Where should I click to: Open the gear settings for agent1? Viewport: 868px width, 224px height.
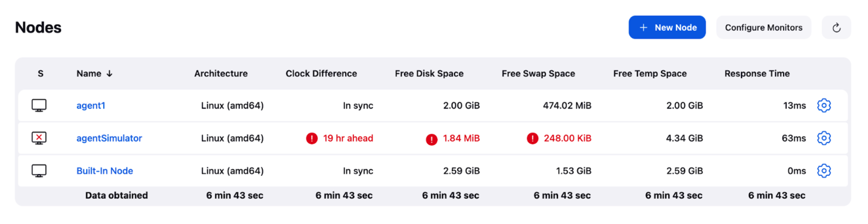824,105
